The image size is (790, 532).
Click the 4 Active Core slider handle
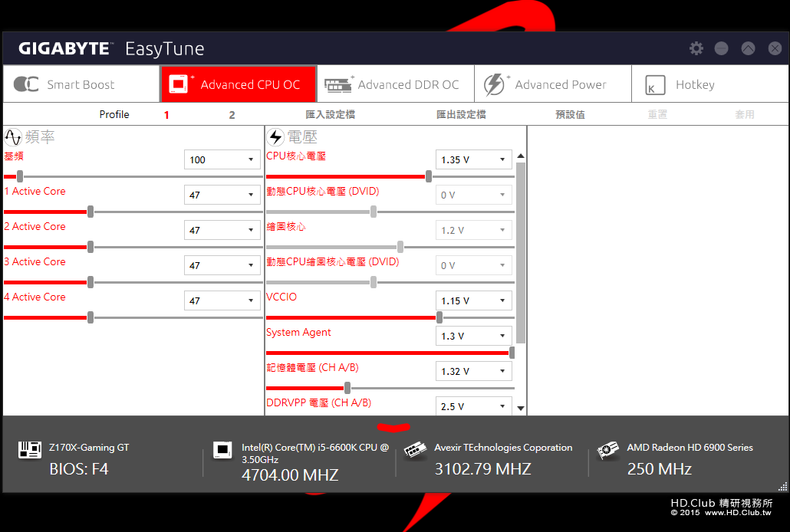click(91, 317)
